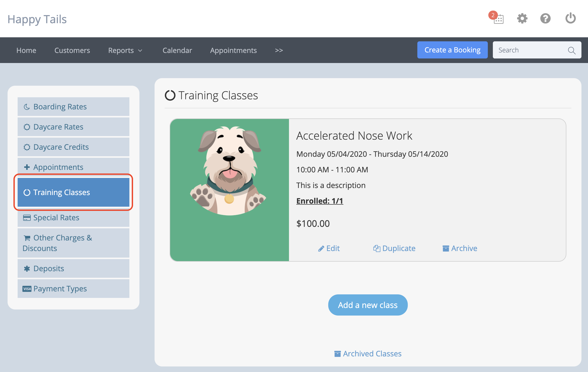Select Daycare Credits in the sidebar
The width and height of the screenshot is (588, 372).
[73, 147]
